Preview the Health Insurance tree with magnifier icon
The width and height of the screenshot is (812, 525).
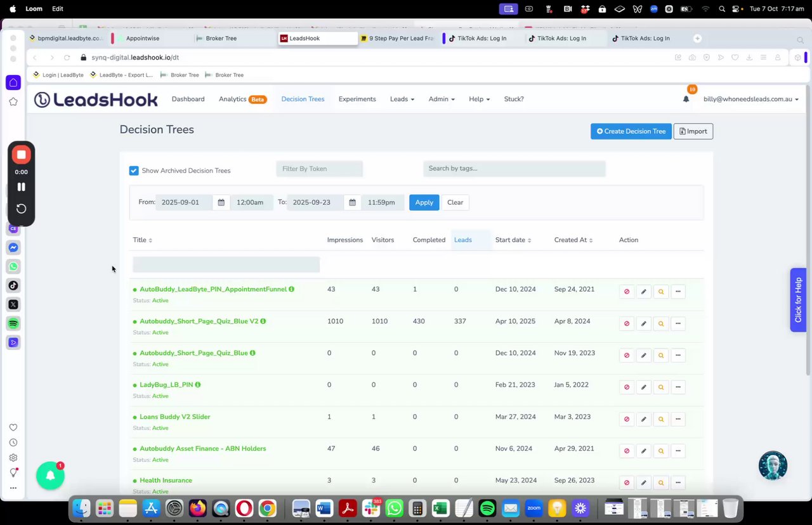661,483
